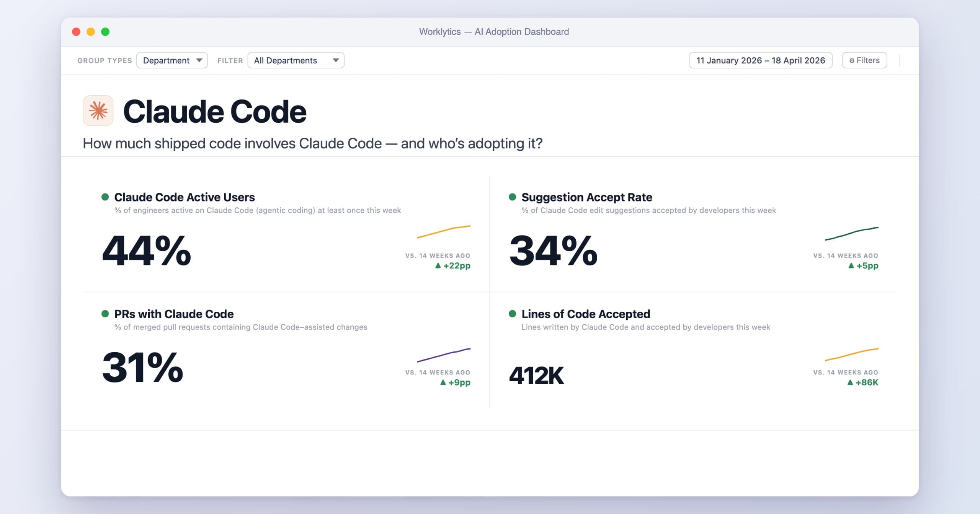The width and height of the screenshot is (980, 514).
Task: Click the +22pp change indicator
Action: (x=453, y=265)
